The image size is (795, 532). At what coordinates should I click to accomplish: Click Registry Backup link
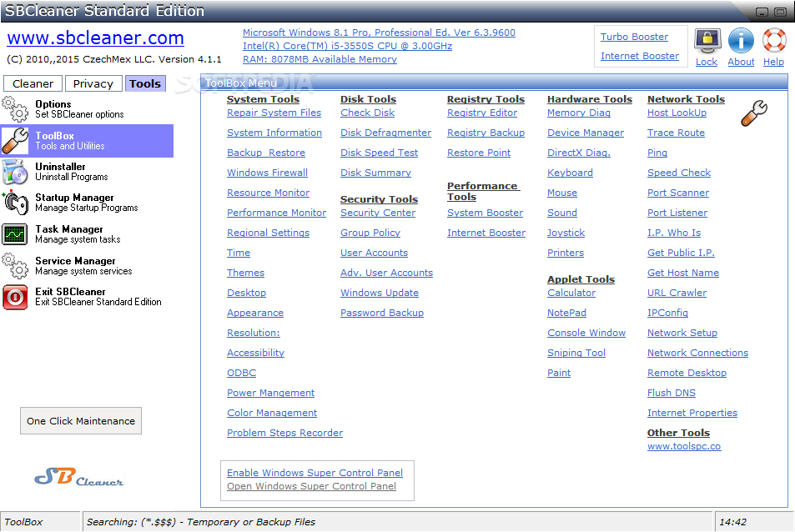[486, 133]
